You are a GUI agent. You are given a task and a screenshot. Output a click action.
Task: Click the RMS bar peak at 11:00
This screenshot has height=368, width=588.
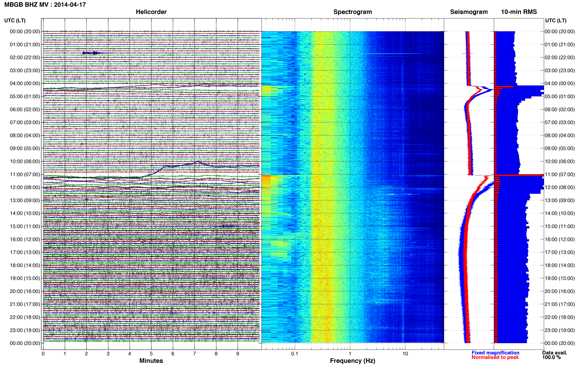pos(519,175)
